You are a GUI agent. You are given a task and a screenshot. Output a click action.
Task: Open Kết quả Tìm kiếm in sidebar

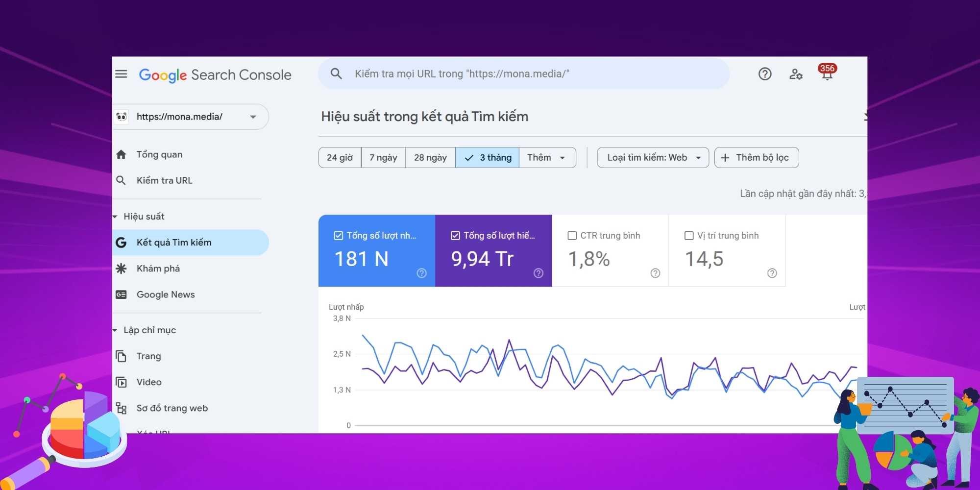point(191,243)
